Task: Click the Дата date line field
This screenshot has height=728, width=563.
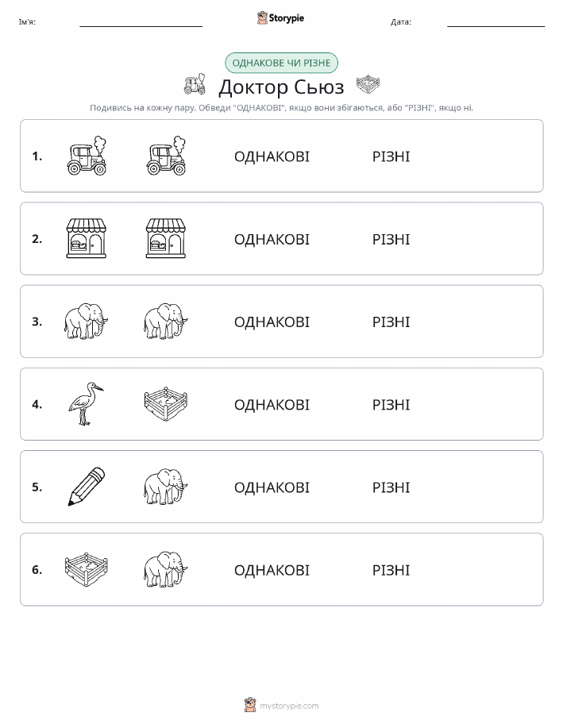Action: click(496, 22)
